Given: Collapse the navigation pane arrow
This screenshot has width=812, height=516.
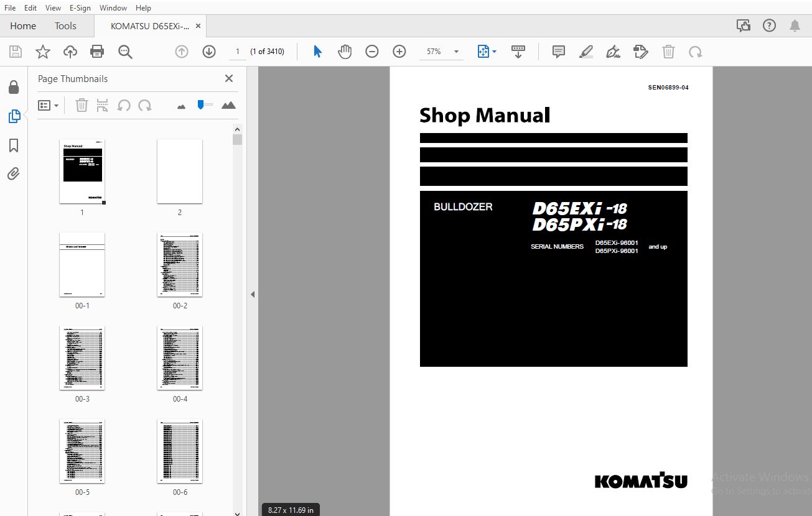Looking at the screenshot, I should [253, 294].
